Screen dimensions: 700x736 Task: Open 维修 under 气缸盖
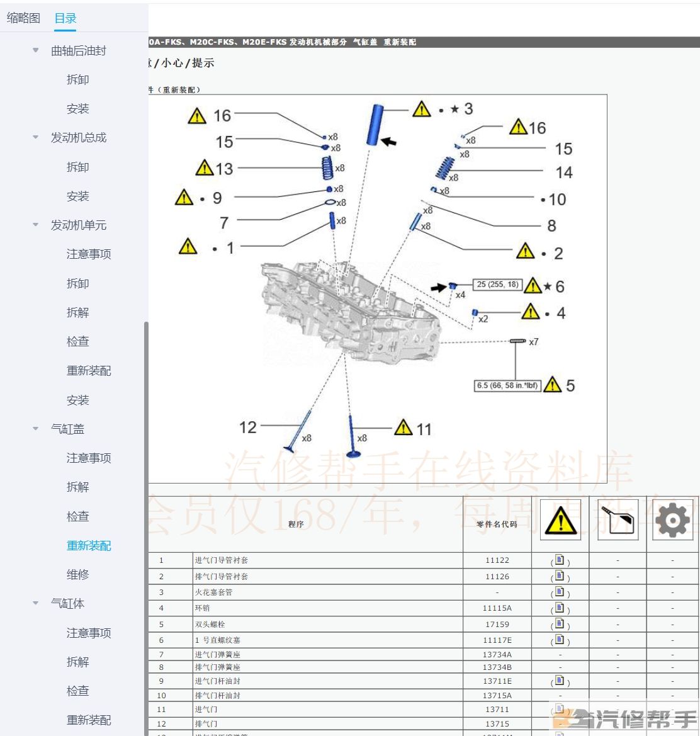click(78, 574)
